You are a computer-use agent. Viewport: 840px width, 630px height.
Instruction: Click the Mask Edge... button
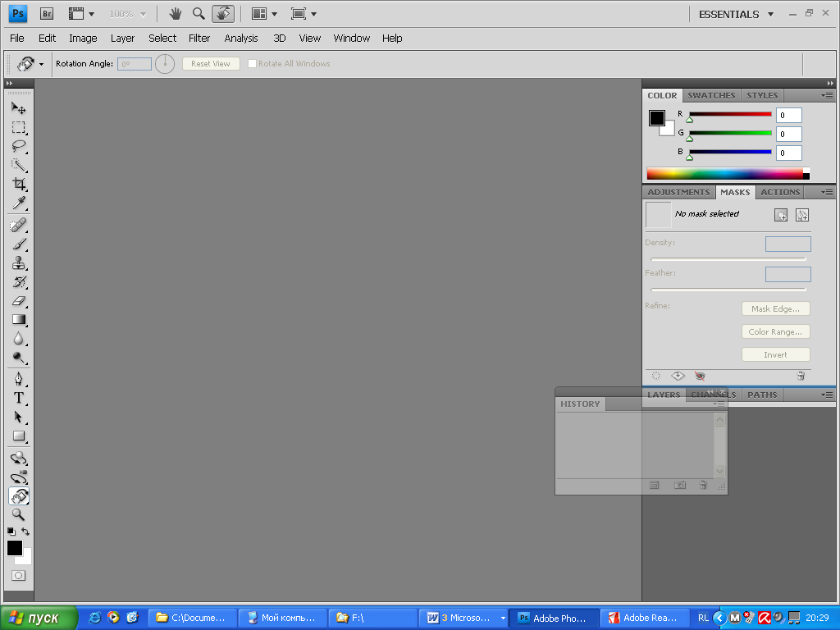click(x=775, y=308)
